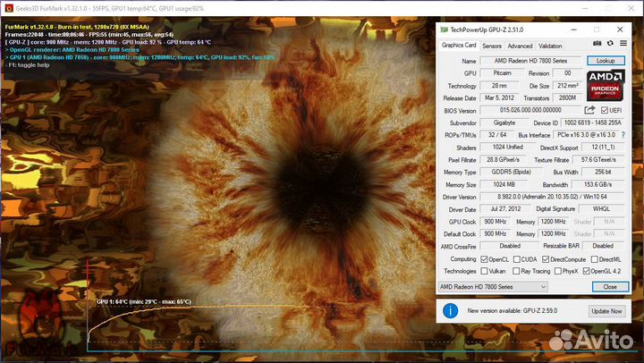Click the BIOS export share icon
Viewport: 644px width, 363px height.
[x=589, y=110]
